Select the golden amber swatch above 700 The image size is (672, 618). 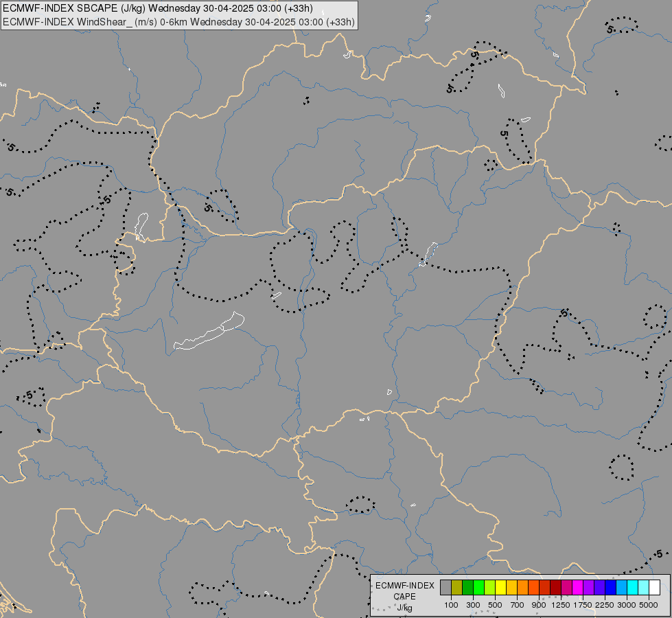click(x=511, y=587)
